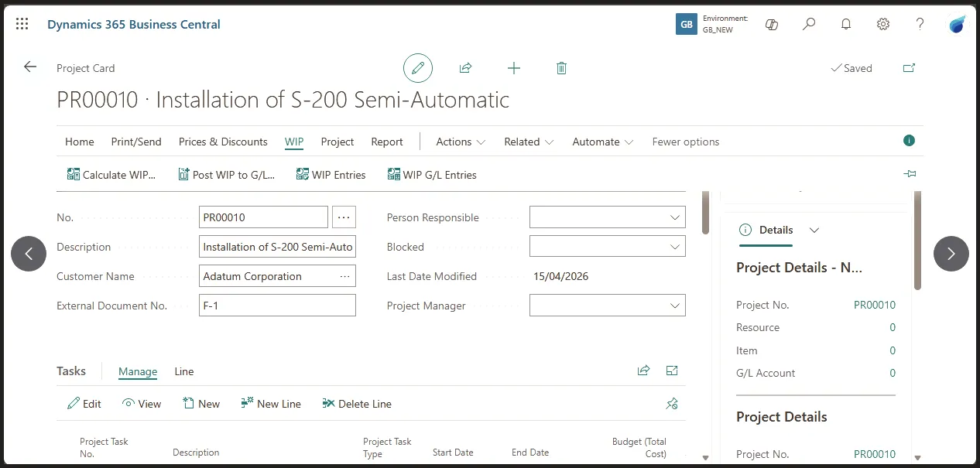Pin the action bar
The height and width of the screenshot is (468, 980).
click(910, 174)
